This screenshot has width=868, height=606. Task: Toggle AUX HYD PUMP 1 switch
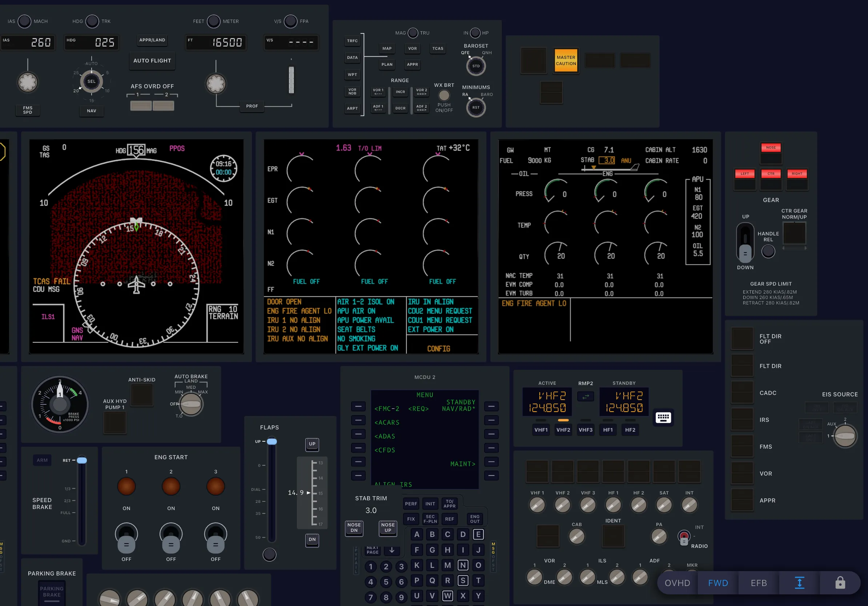click(115, 423)
